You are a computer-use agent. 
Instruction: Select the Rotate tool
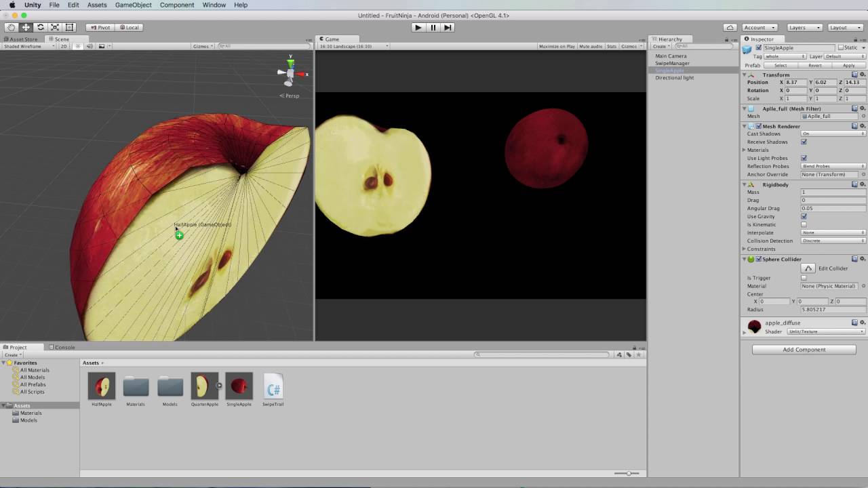pyautogui.click(x=40, y=27)
